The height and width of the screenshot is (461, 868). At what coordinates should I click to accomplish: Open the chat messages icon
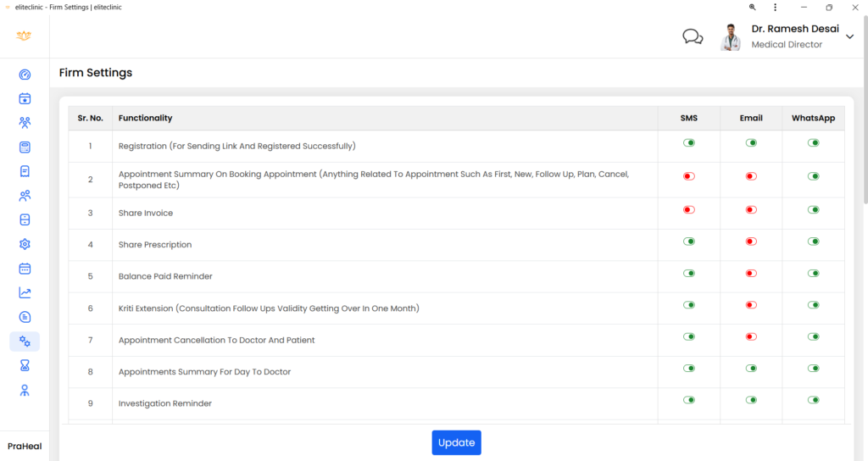pos(693,36)
